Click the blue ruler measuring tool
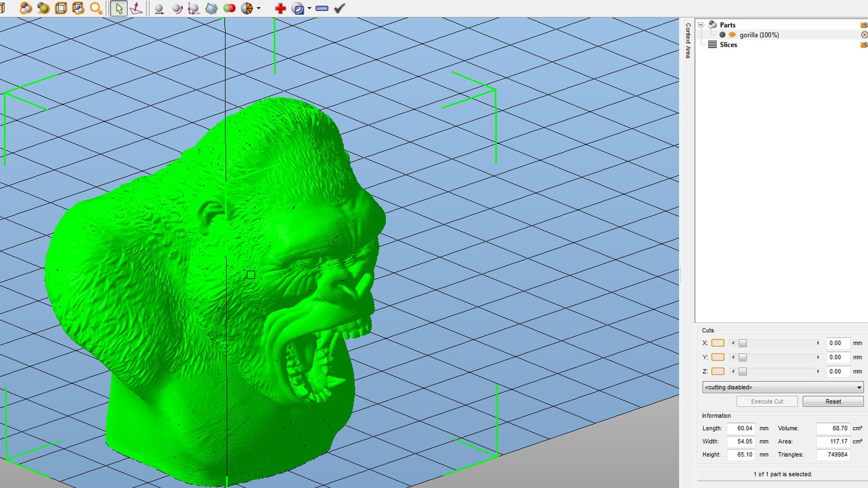Screen dimensions: 868x488 [322, 8]
